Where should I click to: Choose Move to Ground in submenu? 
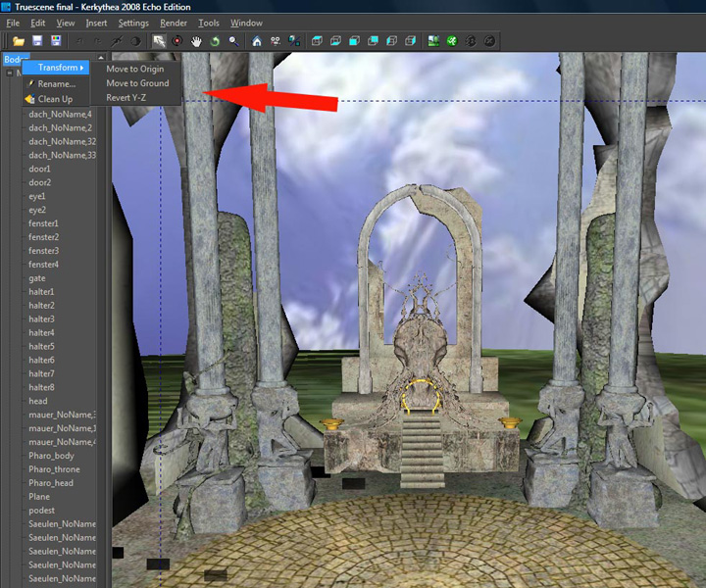tap(138, 83)
